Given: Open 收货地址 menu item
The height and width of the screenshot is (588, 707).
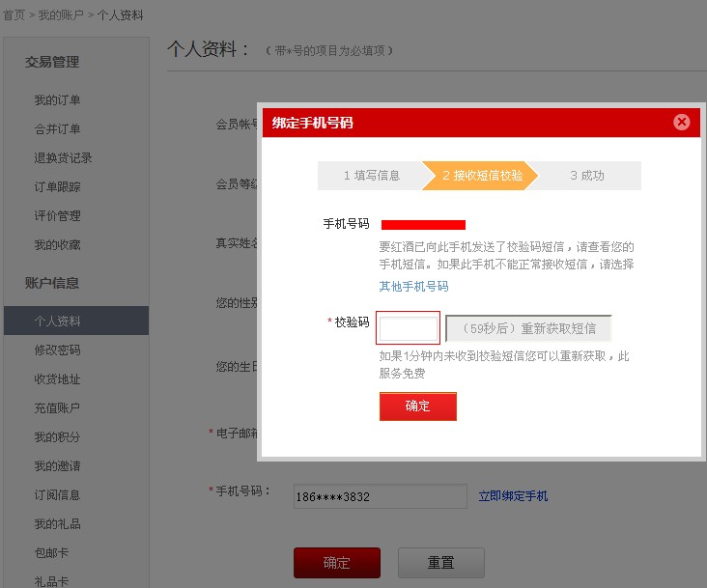Looking at the screenshot, I should click(x=58, y=379).
